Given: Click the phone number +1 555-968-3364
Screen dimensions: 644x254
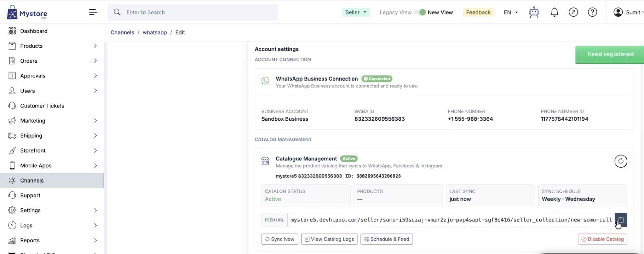Looking at the screenshot, I should [x=470, y=119].
